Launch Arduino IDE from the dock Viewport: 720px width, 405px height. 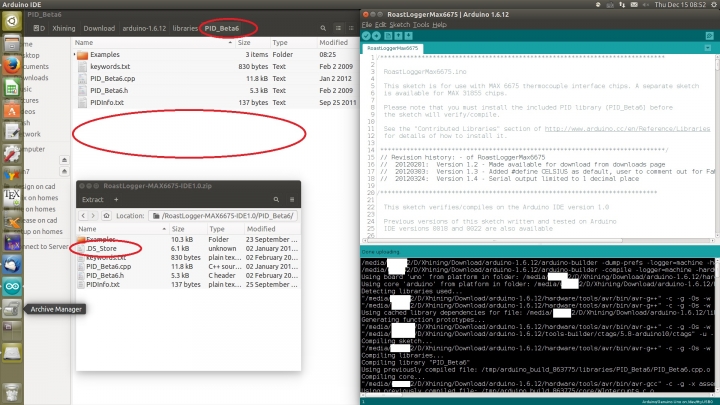[12, 287]
